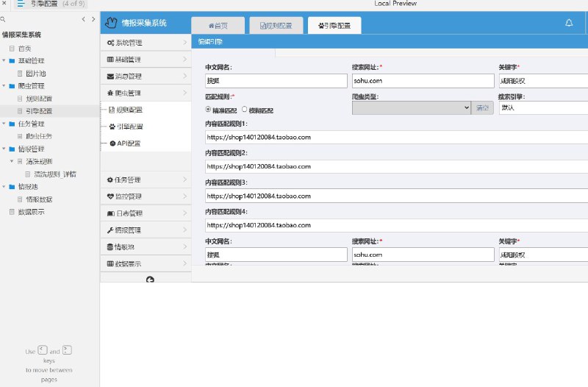Open 图片池 page in the tree
Viewport: 588px width, 387px height.
click(x=35, y=73)
